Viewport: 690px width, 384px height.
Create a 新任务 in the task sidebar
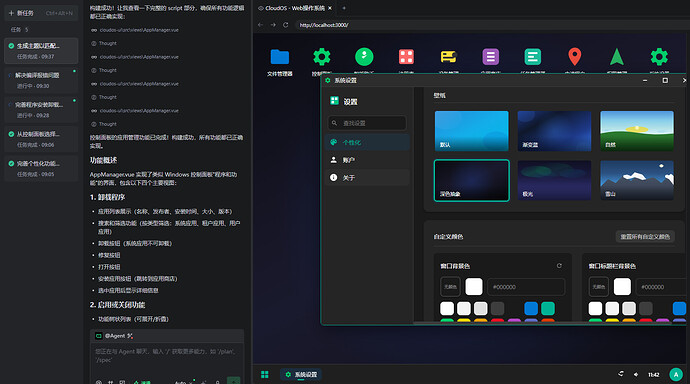41,13
